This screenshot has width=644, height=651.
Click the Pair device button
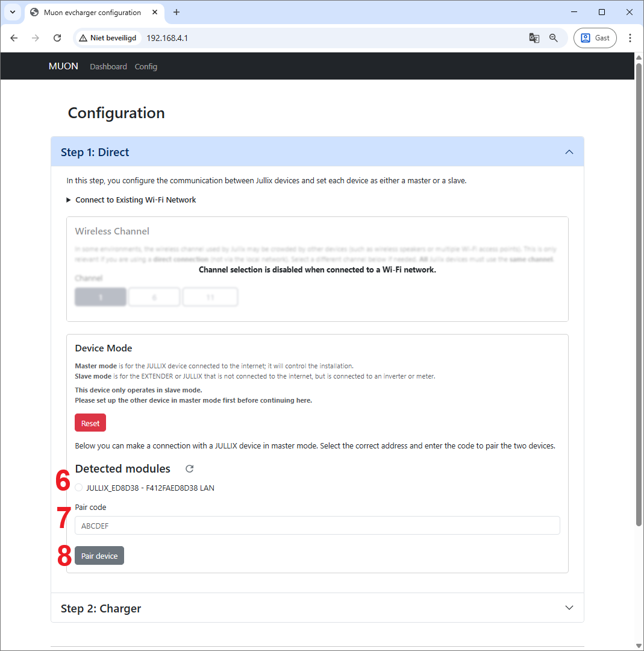99,556
